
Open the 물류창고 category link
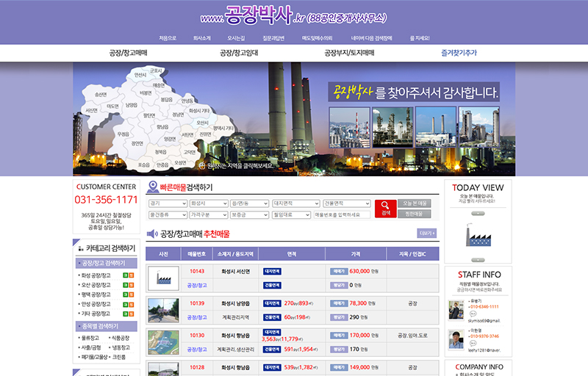pyautogui.click(x=90, y=338)
